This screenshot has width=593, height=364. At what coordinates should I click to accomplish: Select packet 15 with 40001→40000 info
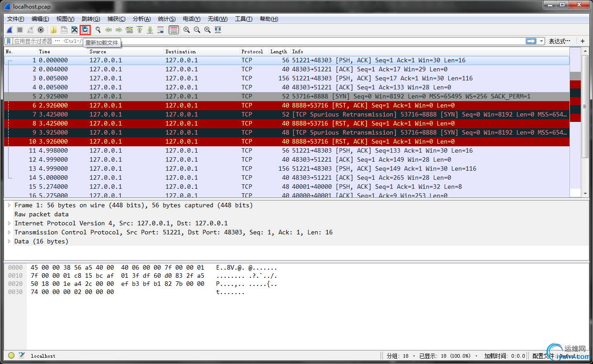pos(287,187)
